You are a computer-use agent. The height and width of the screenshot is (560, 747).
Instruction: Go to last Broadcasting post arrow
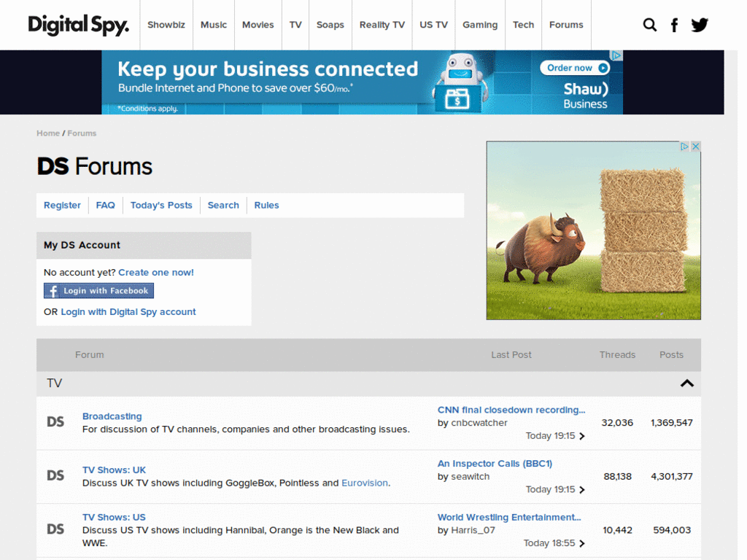[581, 436]
